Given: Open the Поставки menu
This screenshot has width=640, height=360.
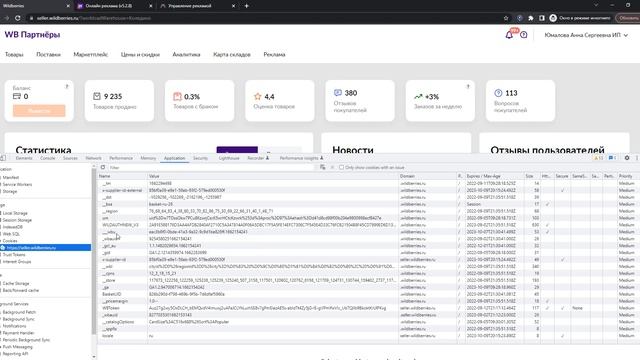Looking at the screenshot, I should coord(48,54).
